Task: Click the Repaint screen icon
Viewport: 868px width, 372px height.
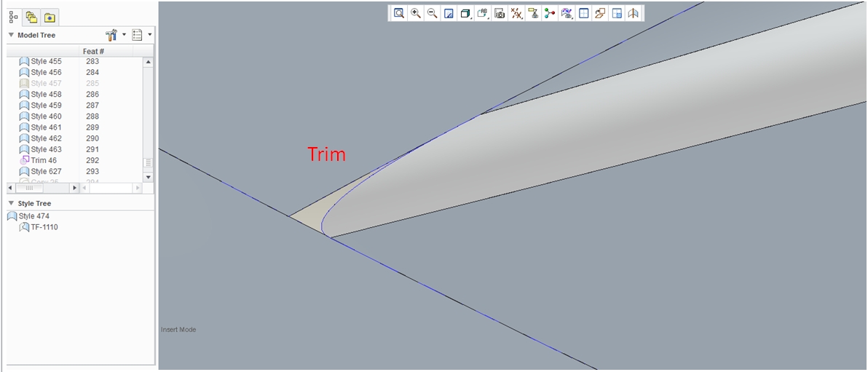Action: 449,13
